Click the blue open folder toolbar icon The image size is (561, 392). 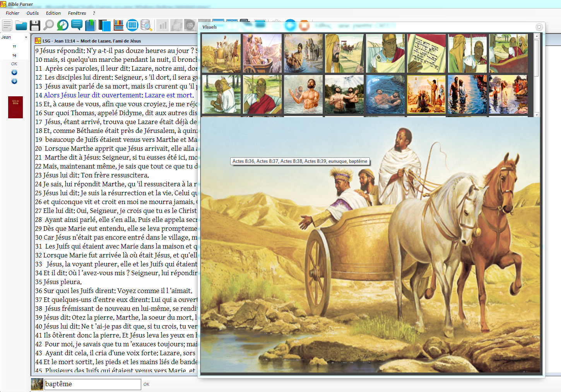(21, 26)
